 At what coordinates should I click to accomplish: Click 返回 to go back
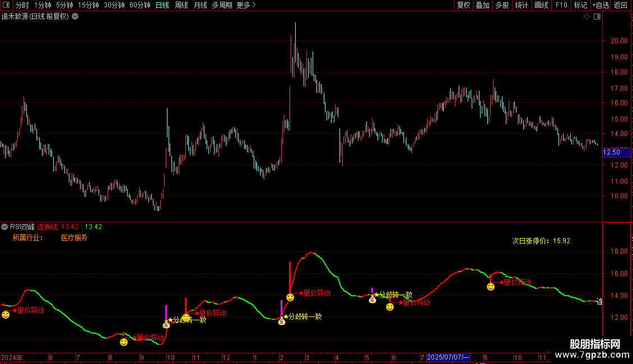(621, 5)
